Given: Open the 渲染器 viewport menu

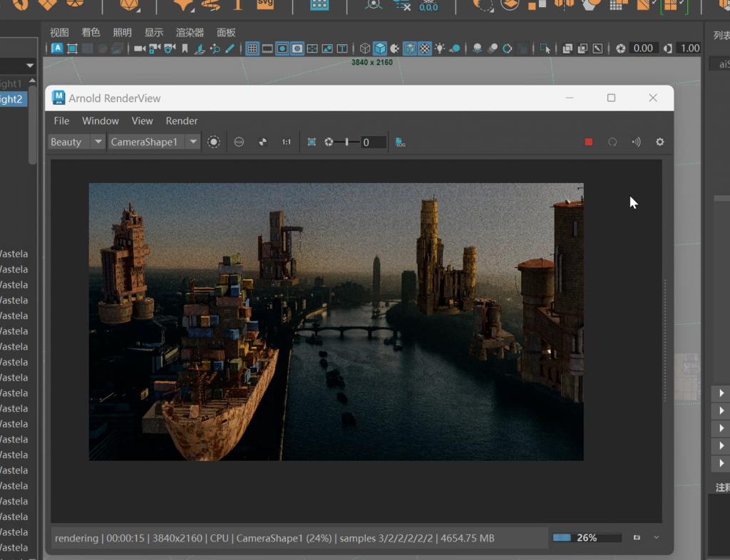Looking at the screenshot, I should point(190,33).
